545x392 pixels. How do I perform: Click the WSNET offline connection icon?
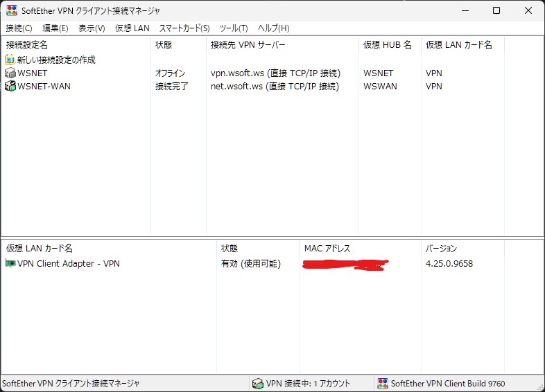pyautogui.click(x=10, y=73)
